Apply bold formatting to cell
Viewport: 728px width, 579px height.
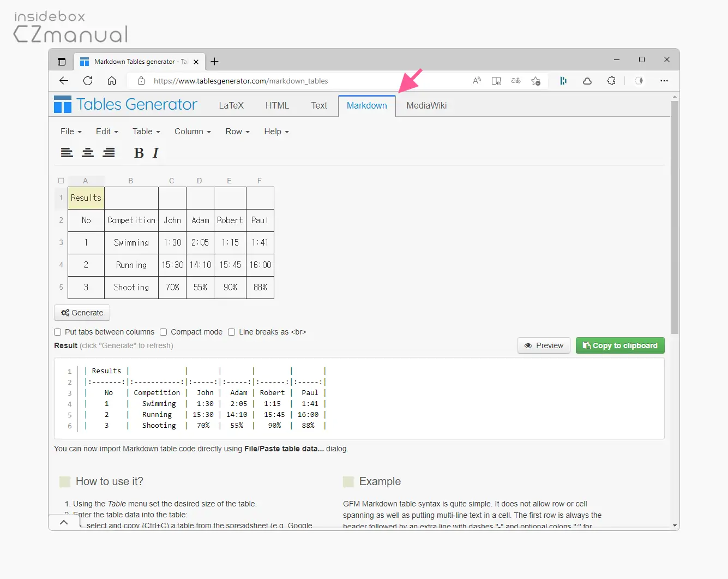pos(139,153)
